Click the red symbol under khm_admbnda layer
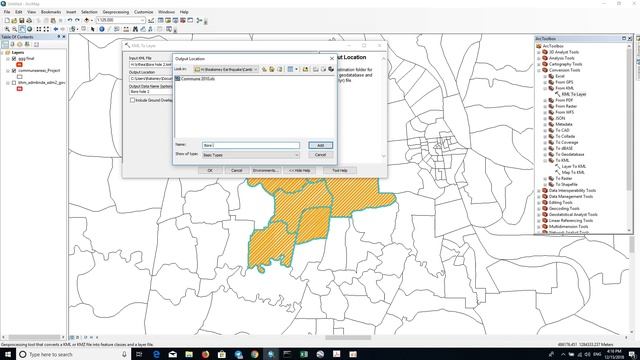This screenshot has width=640, height=360. 20,89
